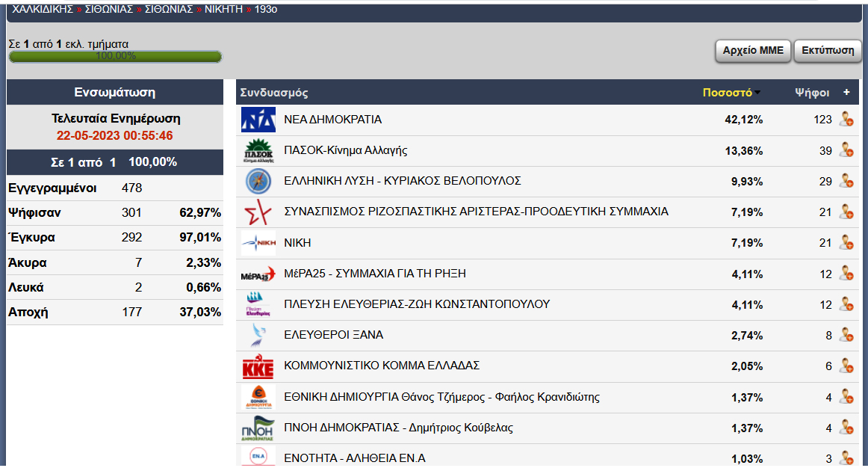
Task: Click the ΝΕΑ ΔΗΜΟΚΡΑΤΙΑ party logo
Action: pyautogui.click(x=258, y=120)
